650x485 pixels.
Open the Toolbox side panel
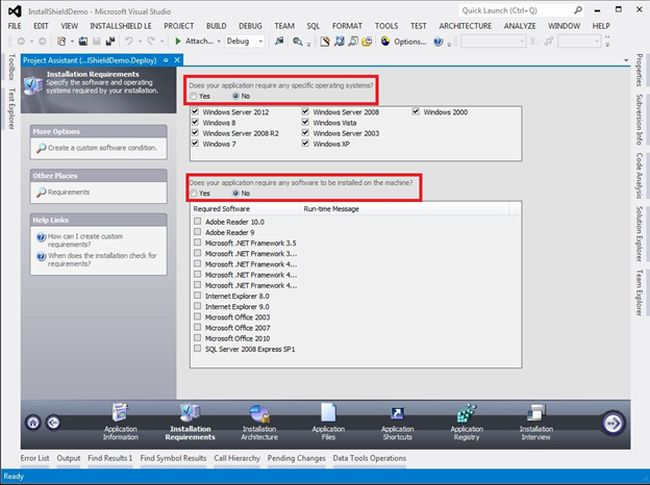pos(12,66)
